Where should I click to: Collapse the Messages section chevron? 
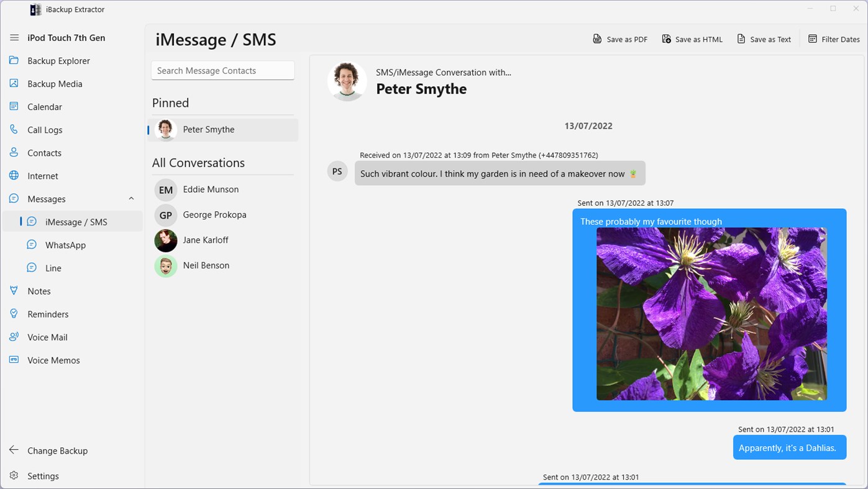click(131, 198)
